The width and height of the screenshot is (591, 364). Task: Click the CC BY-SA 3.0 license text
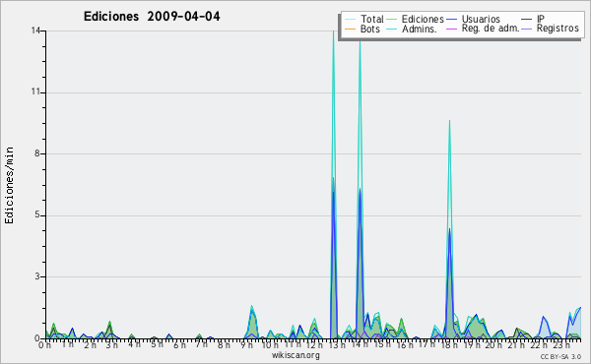(x=560, y=357)
